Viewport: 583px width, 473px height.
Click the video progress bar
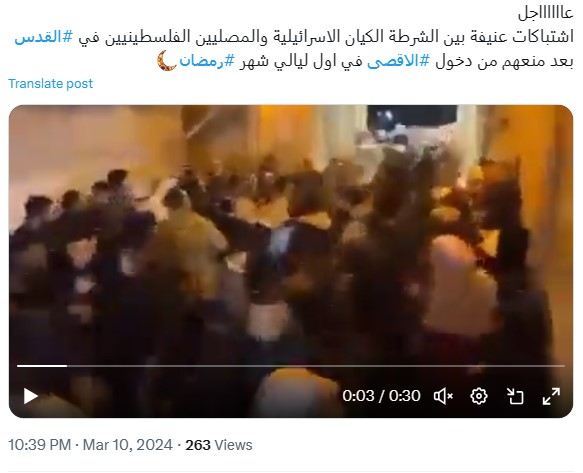pyautogui.click(x=291, y=366)
